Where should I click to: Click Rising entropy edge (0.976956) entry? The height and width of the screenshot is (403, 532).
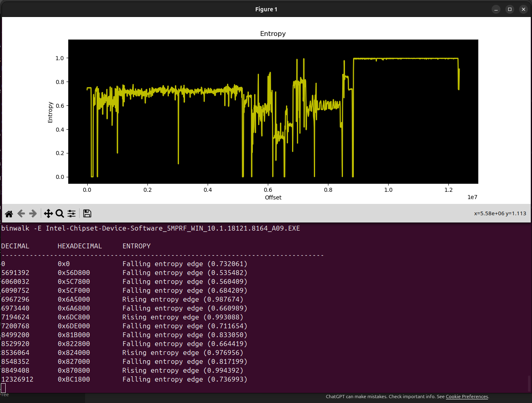tap(183, 353)
